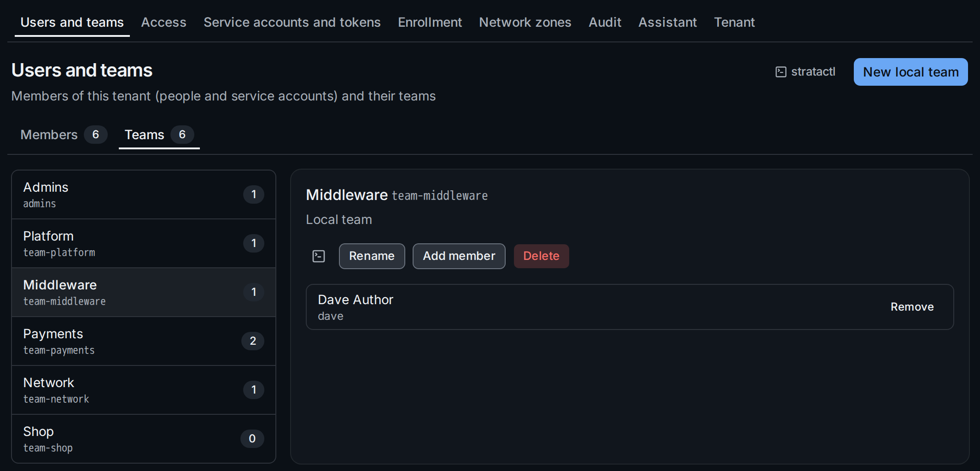Click the Shop member count badge 0

coord(252,439)
